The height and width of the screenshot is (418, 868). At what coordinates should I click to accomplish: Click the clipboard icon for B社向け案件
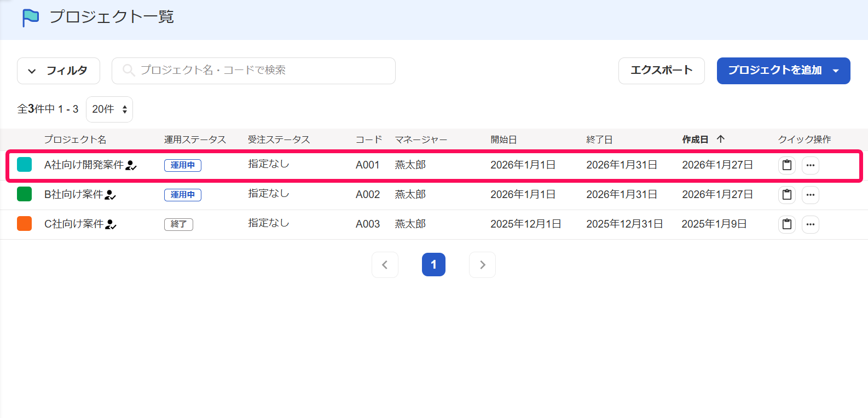tap(787, 195)
